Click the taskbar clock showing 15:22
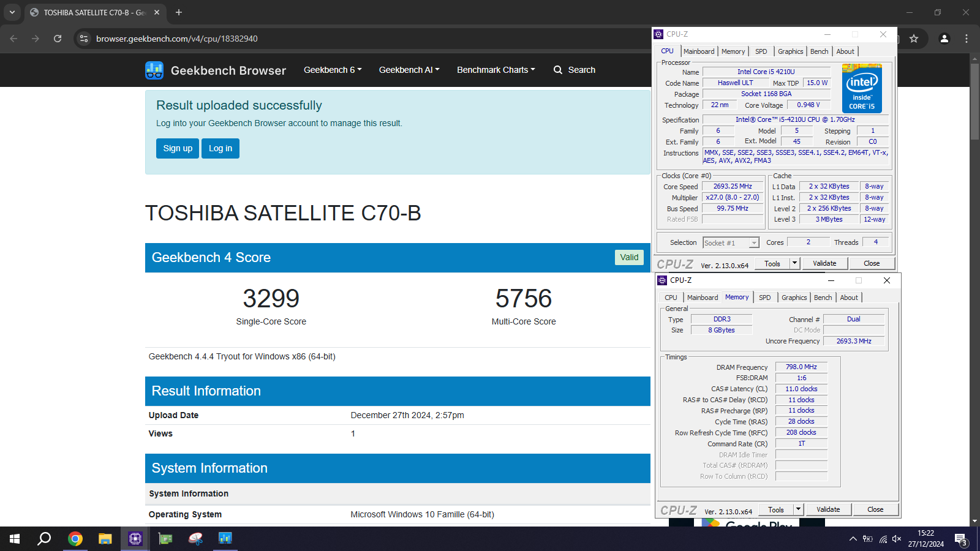This screenshot has height=551, width=980. pyautogui.click(x=926, y=539)
